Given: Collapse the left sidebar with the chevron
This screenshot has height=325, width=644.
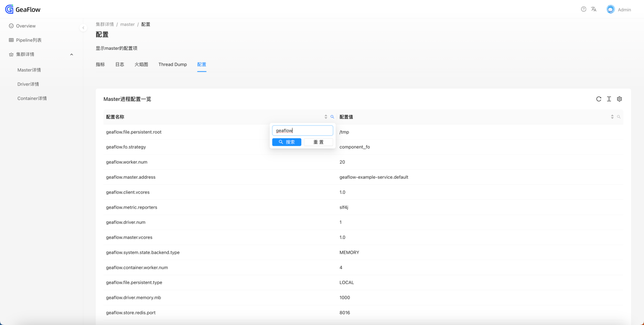Looking at the screenshot, I should [x=83, y=27].
